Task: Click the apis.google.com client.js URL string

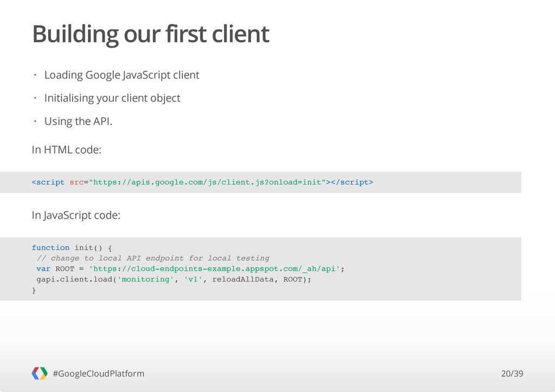Action: tap(207, 182)
